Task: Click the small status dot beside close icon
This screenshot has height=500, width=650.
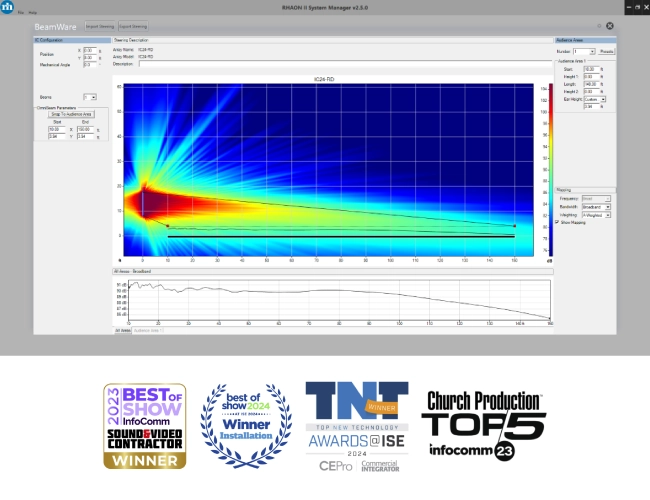Action: pyautogui.click(x=599, y=25)
